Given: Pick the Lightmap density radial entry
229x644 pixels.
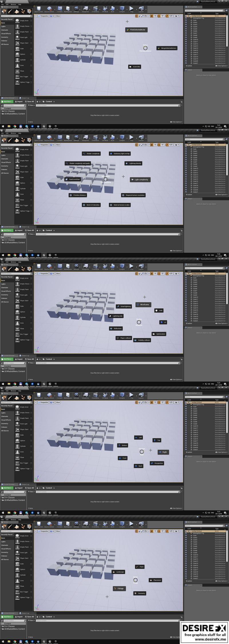Looking at the screenshot, I should [133, 163].
